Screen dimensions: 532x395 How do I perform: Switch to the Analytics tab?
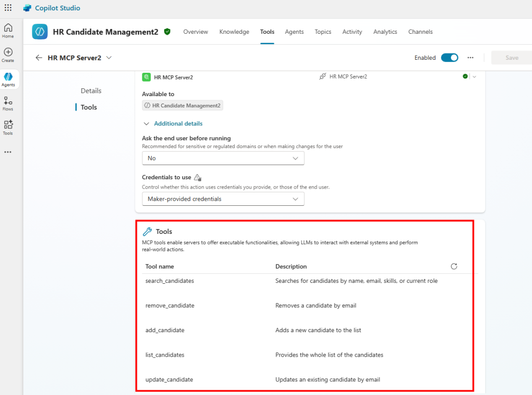(385, 32)
